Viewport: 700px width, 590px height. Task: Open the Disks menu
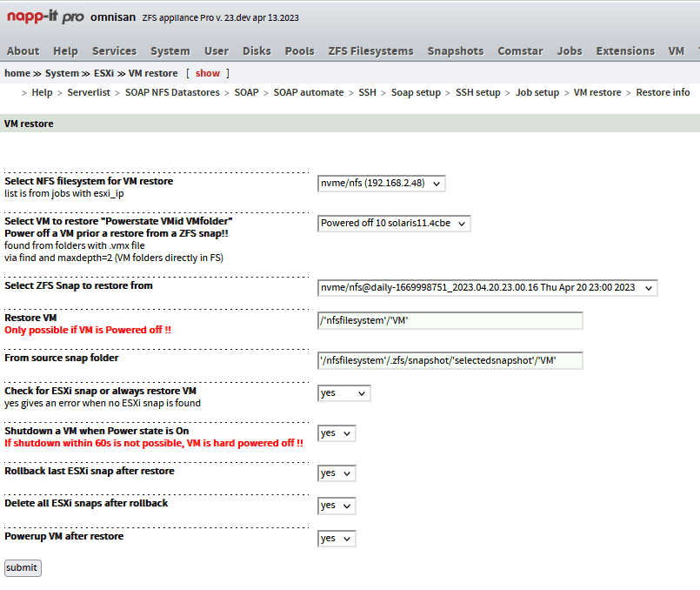pyautogui.click(x=257, y=51)
